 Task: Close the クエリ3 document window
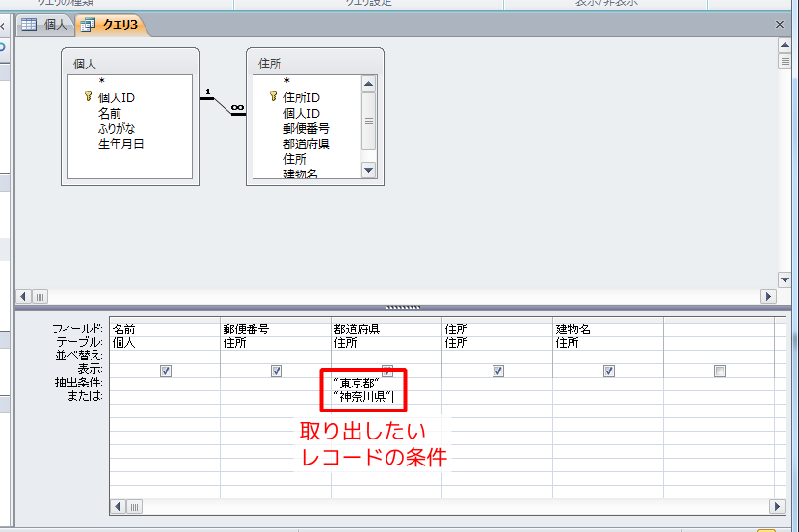click(779, 24)
